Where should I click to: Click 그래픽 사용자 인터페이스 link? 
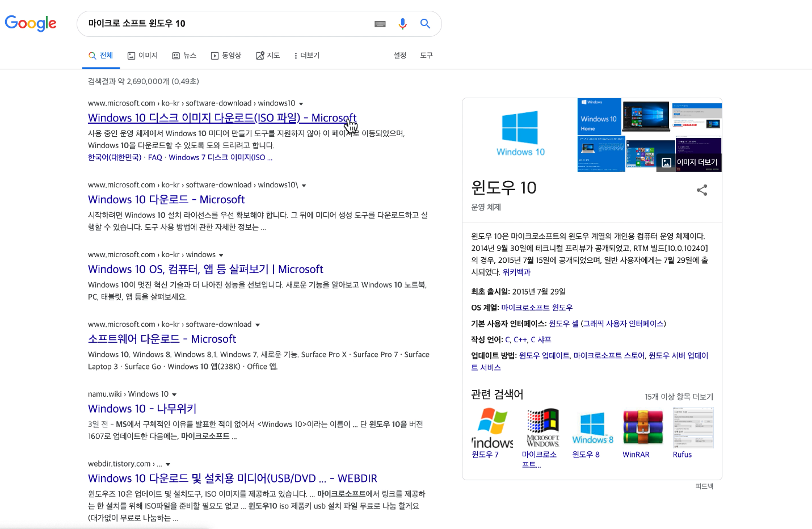point(624,324)
